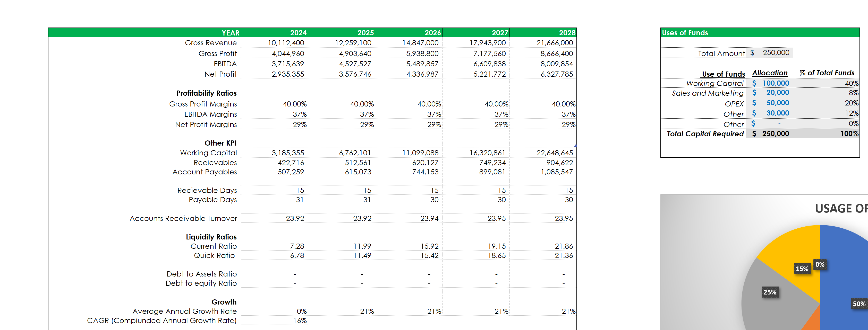Viewport: 868px width, 330px height.
Task: Click Average Annual Growth Rate label
Action: tap(185, 311)
